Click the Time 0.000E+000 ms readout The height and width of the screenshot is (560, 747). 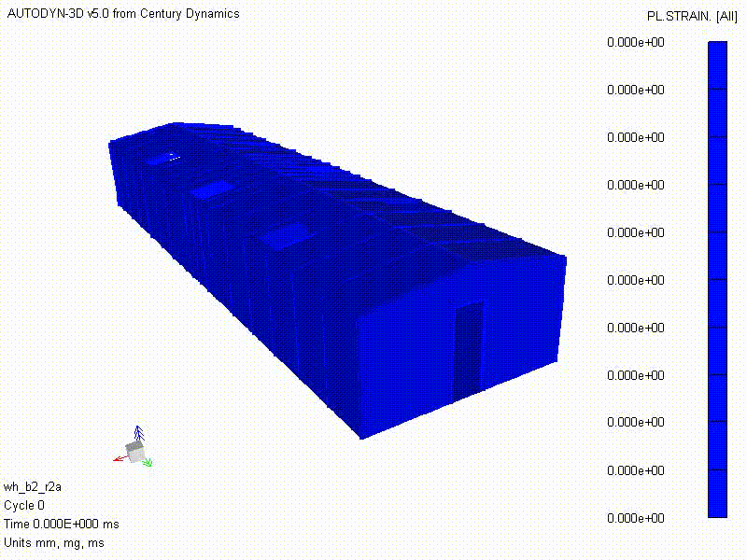[62, 524]
